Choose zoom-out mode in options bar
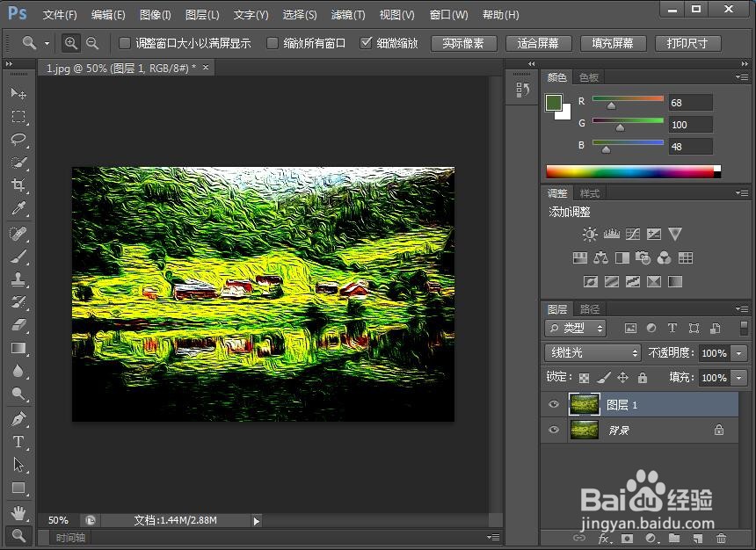Image resolution: width=756 pixels, height=550 pixels. coord(92,43)
